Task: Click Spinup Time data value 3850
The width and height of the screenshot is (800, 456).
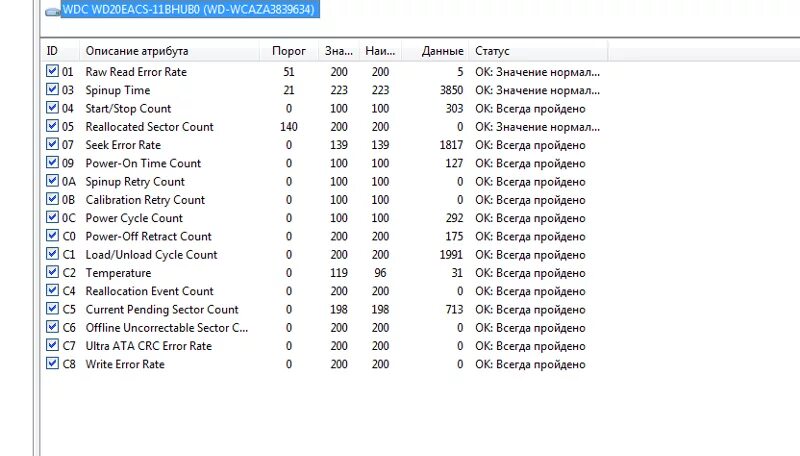Action: [452, 90]
